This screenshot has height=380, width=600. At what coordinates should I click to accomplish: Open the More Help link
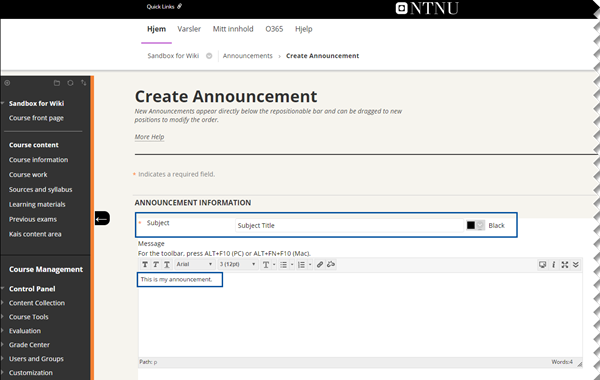(x=149, y=137)
